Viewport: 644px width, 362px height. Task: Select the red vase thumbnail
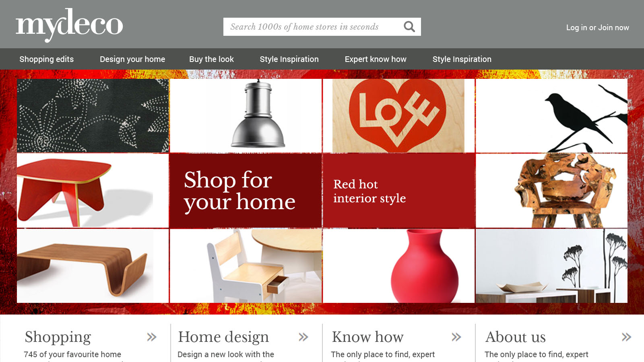[x=399, y=266]
